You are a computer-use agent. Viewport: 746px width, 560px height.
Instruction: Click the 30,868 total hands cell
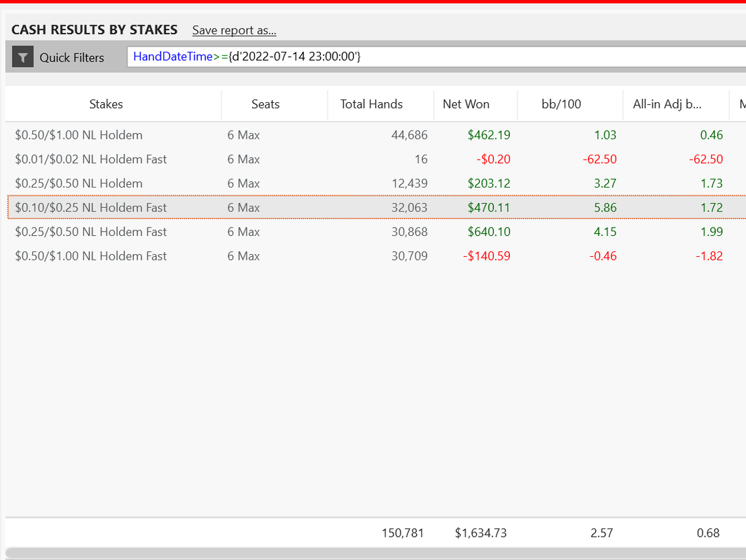point(409,232)
